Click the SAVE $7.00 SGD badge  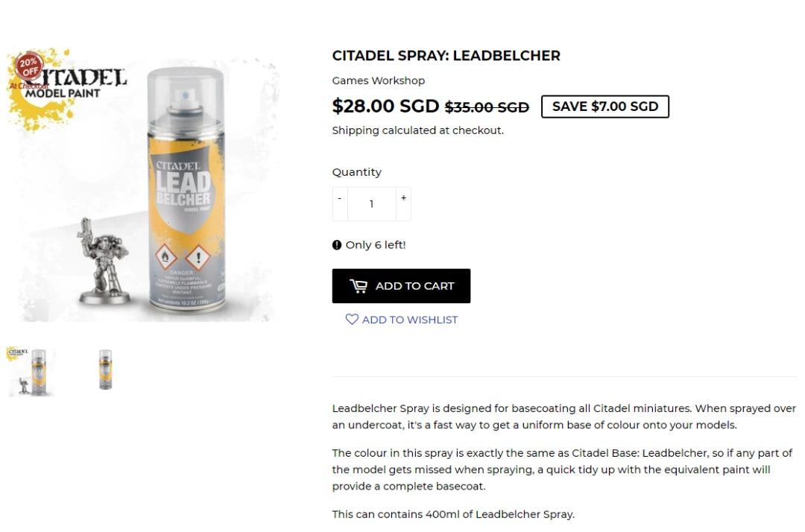pos(604,106)
